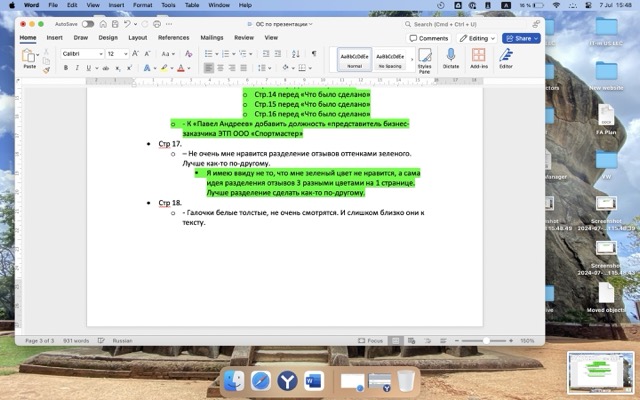Image resolution: width=640 pixels, height=400 pixels.
Task: Open the Dictate microphone tool
Action: click(450, 58)
